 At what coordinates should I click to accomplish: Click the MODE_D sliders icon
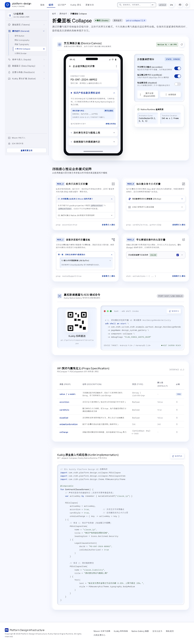(x=184, y=239)
